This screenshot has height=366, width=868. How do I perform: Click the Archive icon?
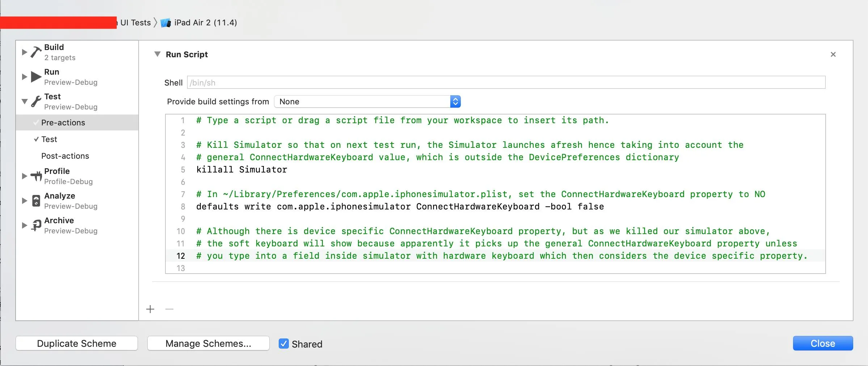[x=36, y=225]
